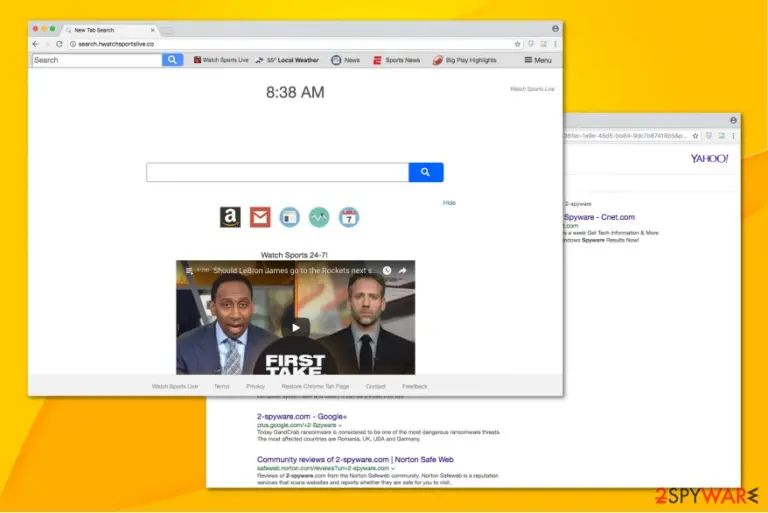This screenshot has width=768, height=513.
Task: Select the New Tab Search tab
Action: tap(110, 30)
